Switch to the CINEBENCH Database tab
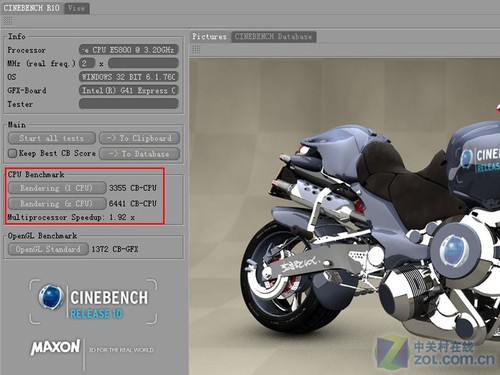 273,36
